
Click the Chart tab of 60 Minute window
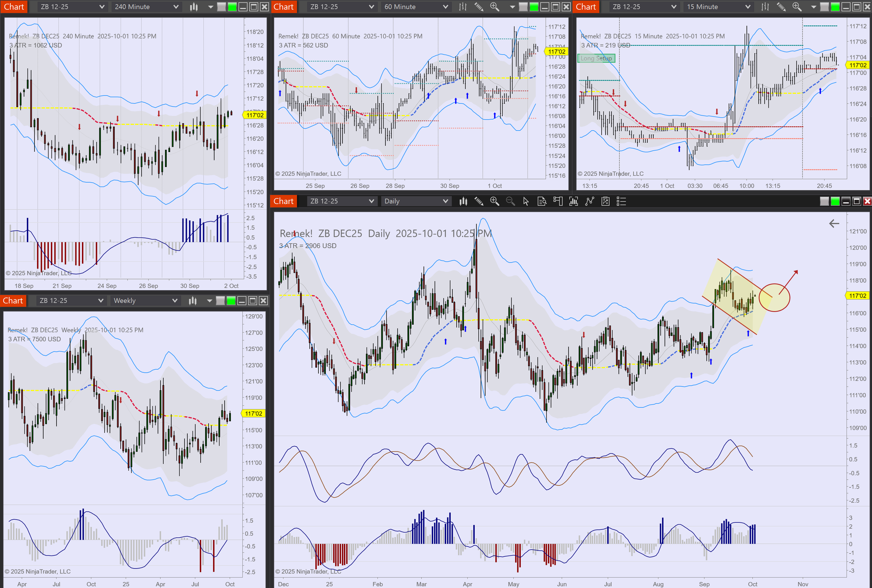[x=284, y=7]
